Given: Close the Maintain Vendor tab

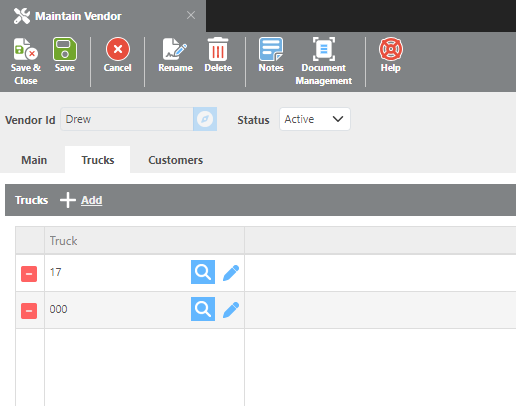Looking at the screenshot, I should tap(191, 15).
